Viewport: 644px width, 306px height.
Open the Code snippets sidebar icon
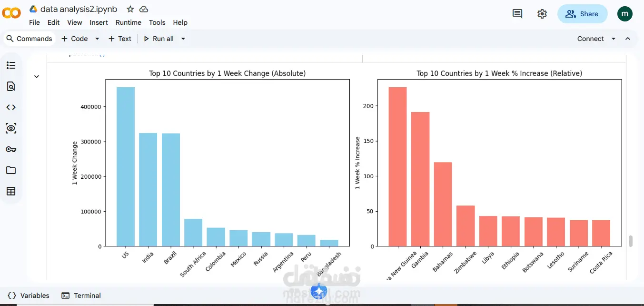tap(11, 107)
